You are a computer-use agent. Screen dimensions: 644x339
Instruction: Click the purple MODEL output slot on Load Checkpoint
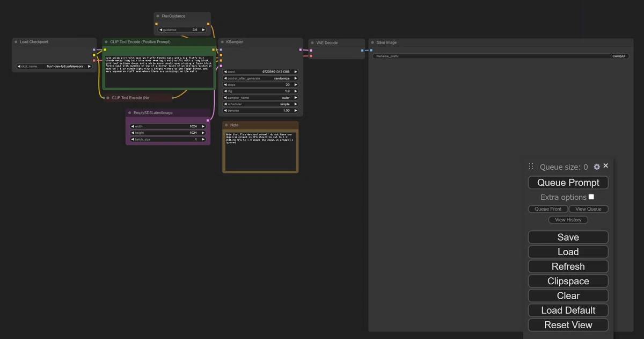tap(94, 49)
